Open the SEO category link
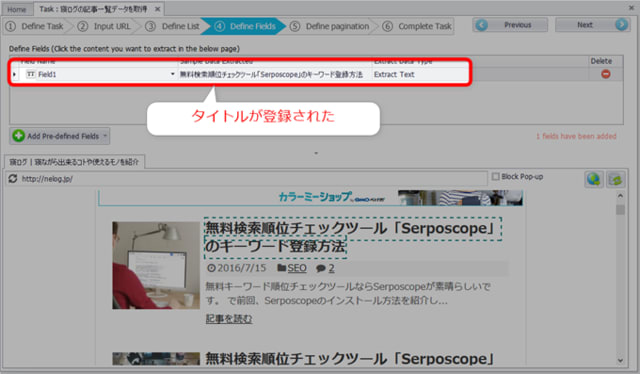The image size is (640, 374). click(x=297, y=268)
